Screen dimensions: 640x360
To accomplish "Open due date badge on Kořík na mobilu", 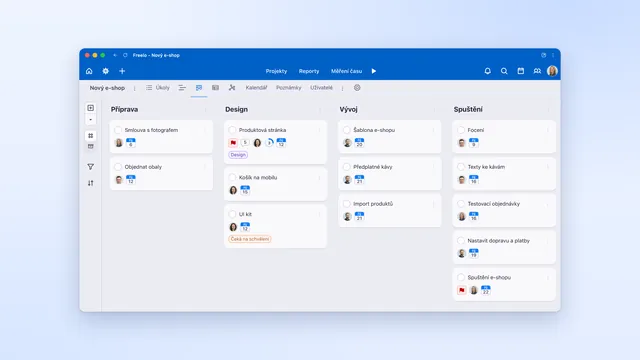I will 245,190.
